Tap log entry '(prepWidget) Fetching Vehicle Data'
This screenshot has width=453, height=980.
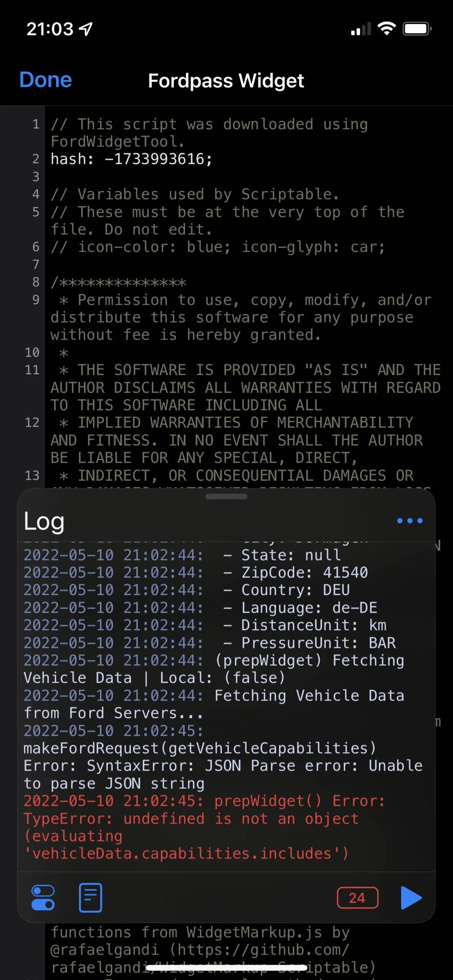coord(214,669)
